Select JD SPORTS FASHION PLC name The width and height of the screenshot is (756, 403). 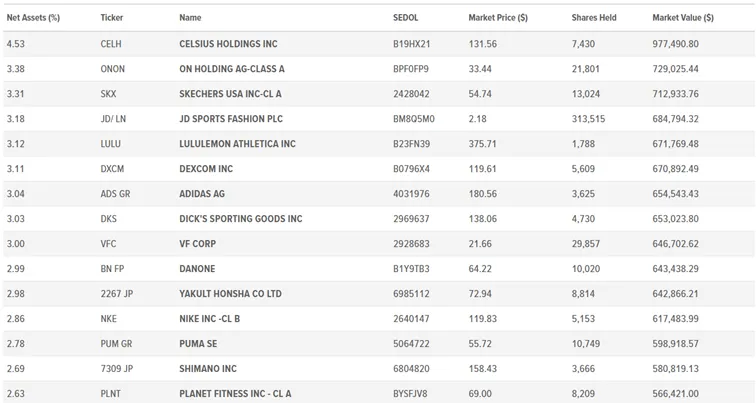(231, 119)
